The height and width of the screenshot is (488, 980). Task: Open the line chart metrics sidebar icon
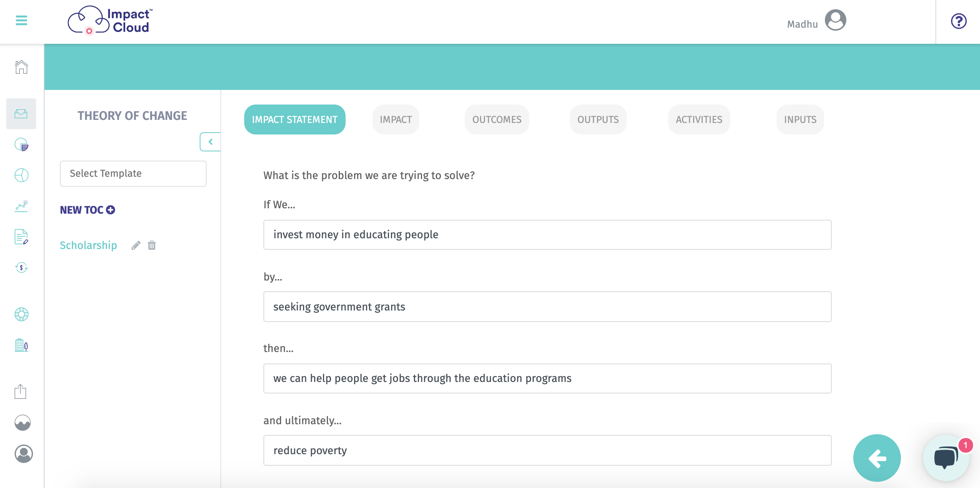22,206
